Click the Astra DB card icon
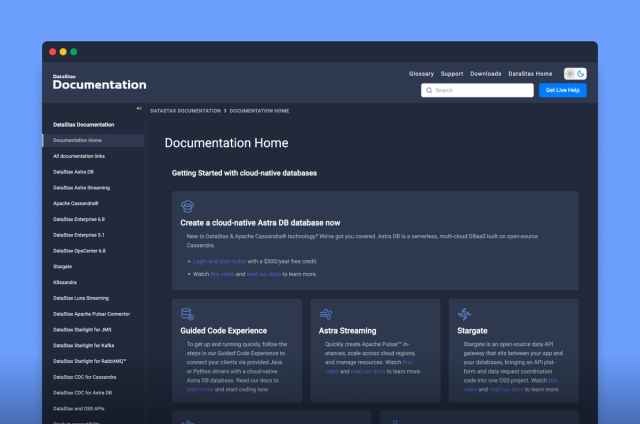 tap(187, 206)
